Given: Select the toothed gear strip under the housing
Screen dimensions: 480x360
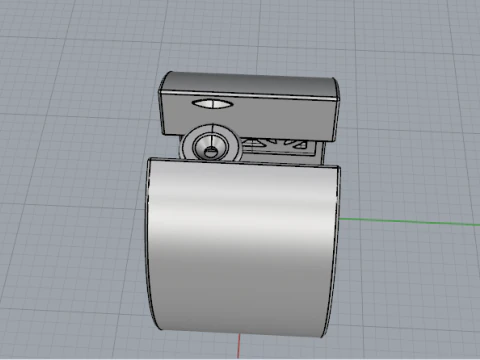Looking at the screenshot, I should 278,146.
